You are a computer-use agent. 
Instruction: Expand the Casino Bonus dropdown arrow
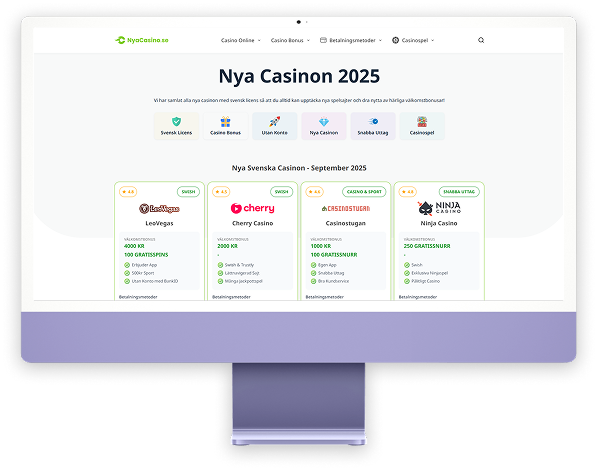point(308,40)
